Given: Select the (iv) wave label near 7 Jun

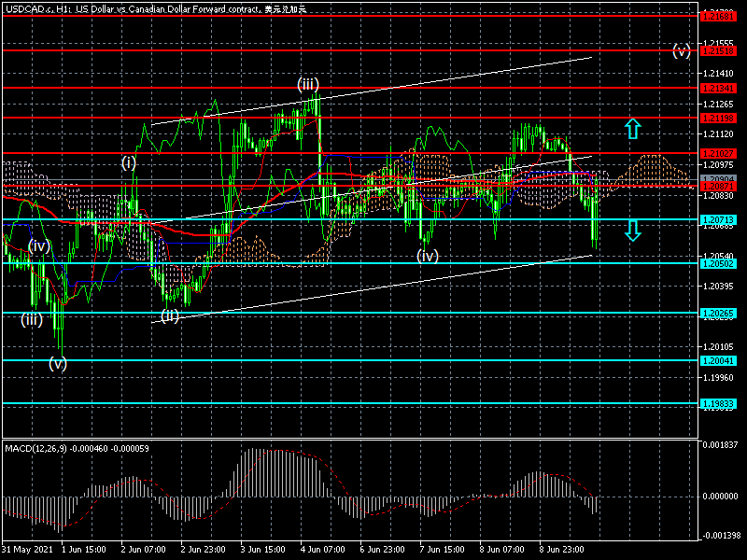Looking at the screenshot, I should 427,255.
